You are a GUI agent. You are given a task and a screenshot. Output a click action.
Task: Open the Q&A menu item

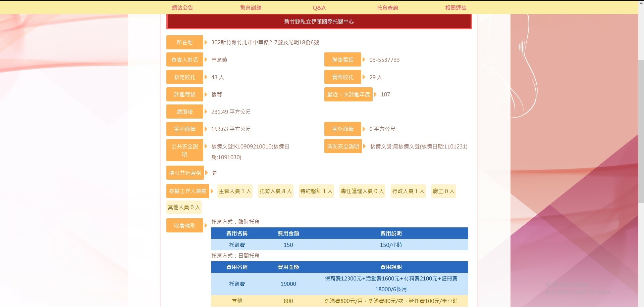pos(319,7)
